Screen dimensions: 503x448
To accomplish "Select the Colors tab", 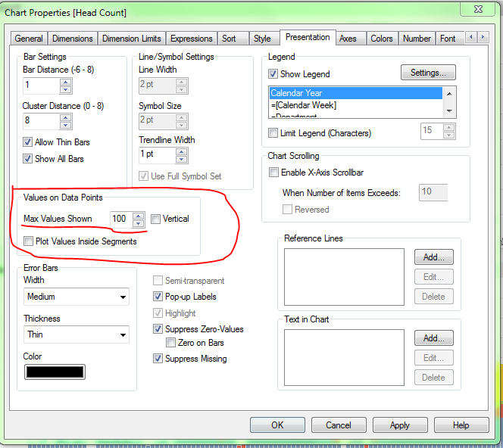I will [382, 39].
